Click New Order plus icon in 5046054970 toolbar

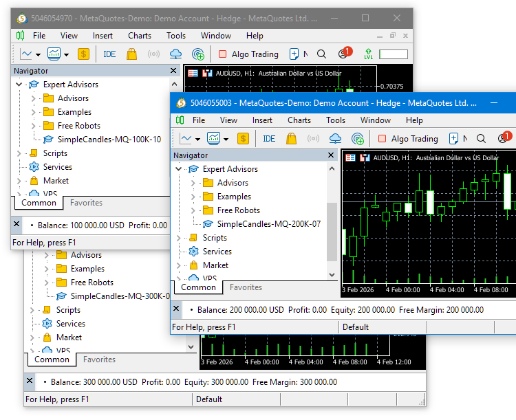click(x=294, y=54)
